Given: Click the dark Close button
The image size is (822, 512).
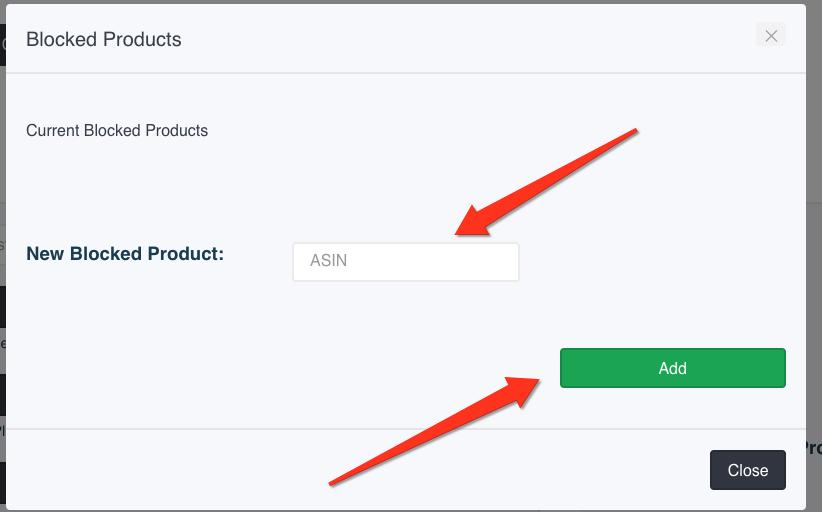Looking at the screenshot, I should [x=748, y=470].
